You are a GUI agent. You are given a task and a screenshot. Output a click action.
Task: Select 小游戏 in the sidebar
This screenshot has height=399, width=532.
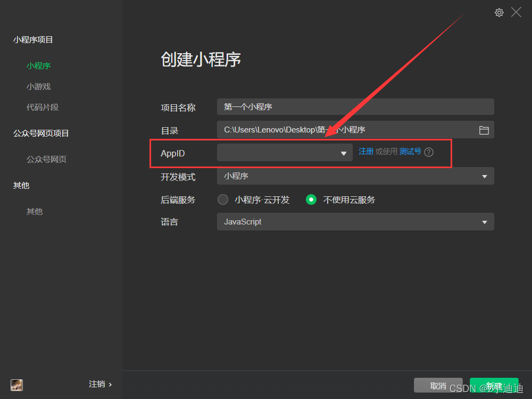(x=38, y=86)
